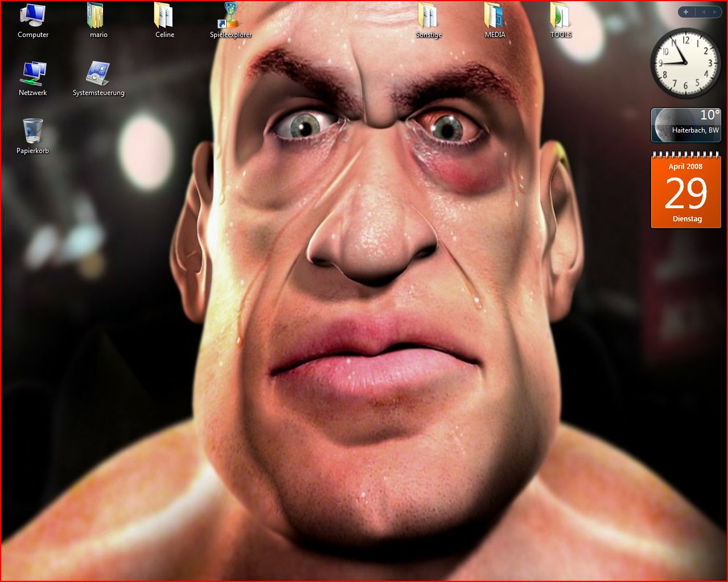The width and height of the screenshot is (728, 582).
Task: Click the Haiterbach, BW location text
Action: (x=695, y=130)
